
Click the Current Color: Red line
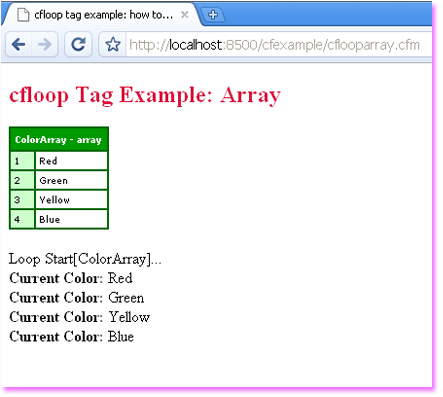[x=71, y=278]
